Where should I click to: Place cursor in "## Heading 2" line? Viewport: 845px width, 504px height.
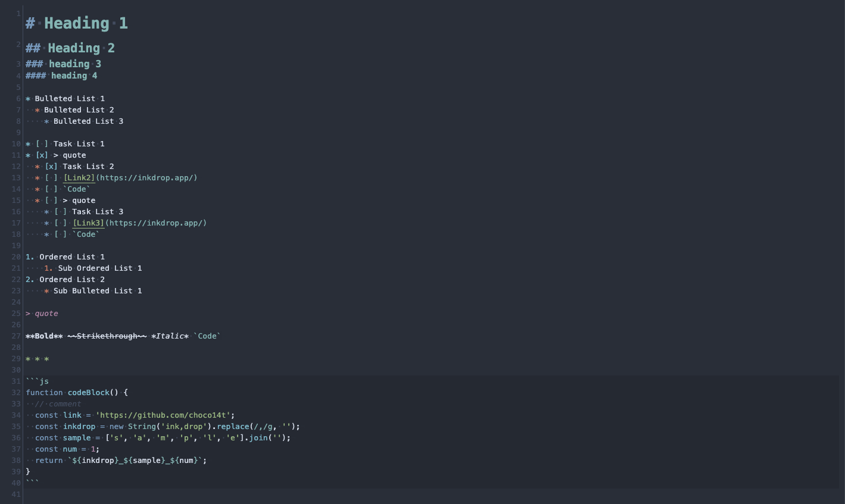pyautogui.click(x=70, y=48)
